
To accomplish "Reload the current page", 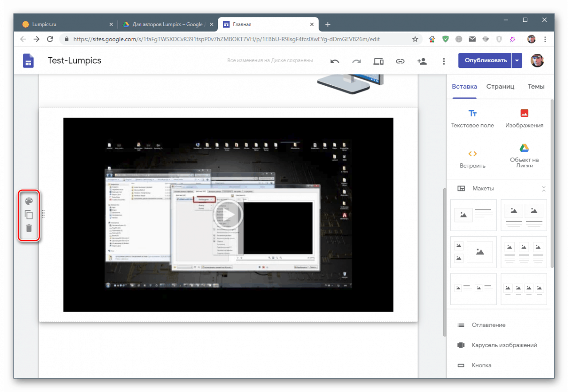I will click(x=50, y=39).
